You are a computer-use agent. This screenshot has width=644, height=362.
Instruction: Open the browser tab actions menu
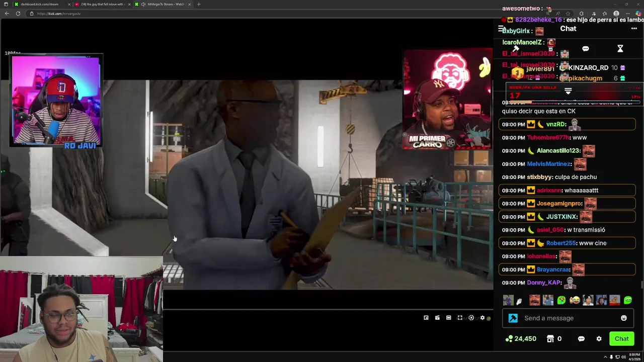click(x=6, y=4)
